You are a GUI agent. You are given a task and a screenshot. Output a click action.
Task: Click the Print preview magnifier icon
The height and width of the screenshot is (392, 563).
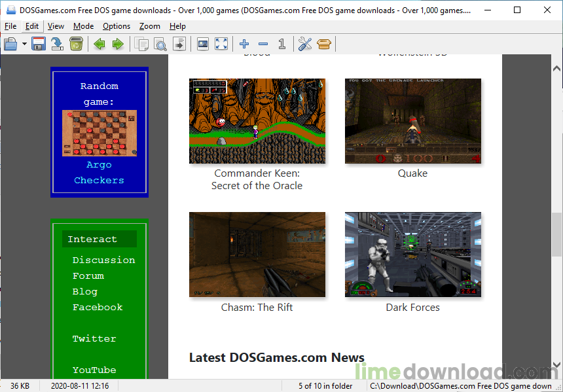(160, 44)
